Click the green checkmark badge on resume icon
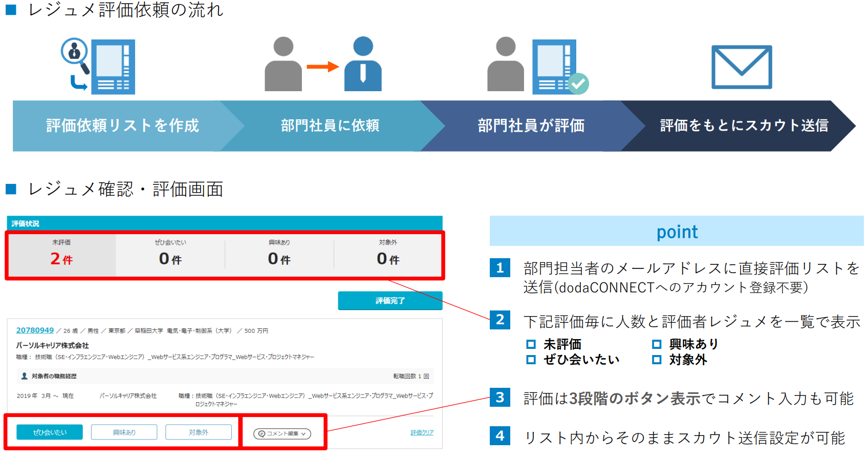The height and width of the screenshot is (458, 868). (x=578, y=84)
